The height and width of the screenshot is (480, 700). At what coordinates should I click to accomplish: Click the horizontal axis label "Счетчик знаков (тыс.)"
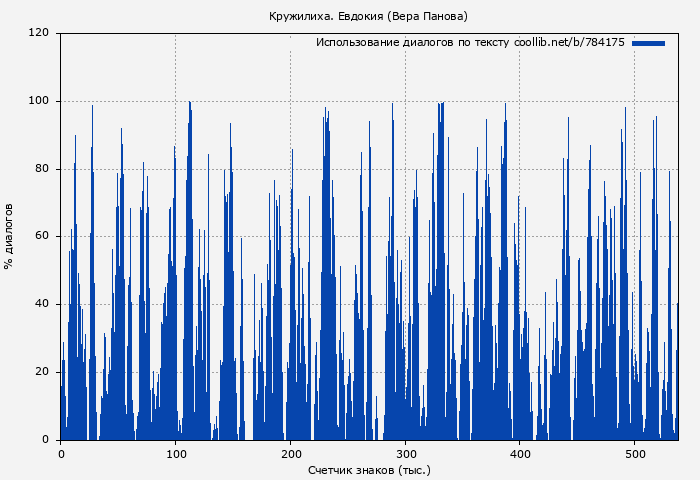(369, 469)
